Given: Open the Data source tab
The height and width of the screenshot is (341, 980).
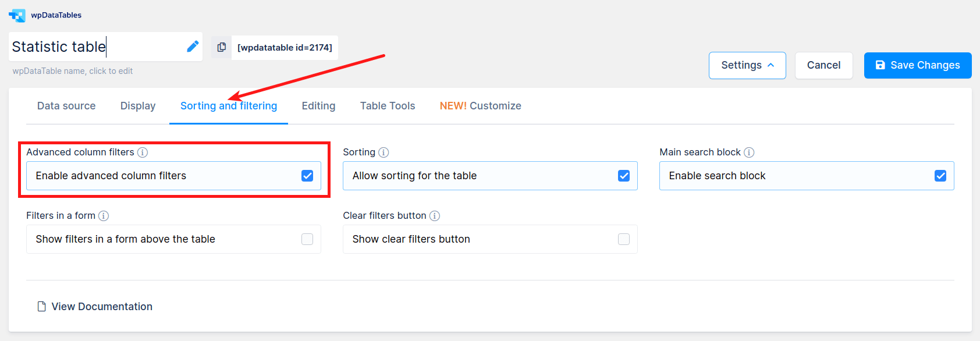Looking at the screenshot, I should tap(66, 106).
